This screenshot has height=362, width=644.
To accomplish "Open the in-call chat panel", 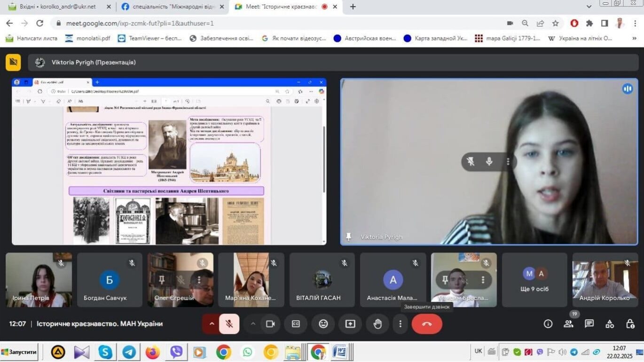I will click(589, 324).
